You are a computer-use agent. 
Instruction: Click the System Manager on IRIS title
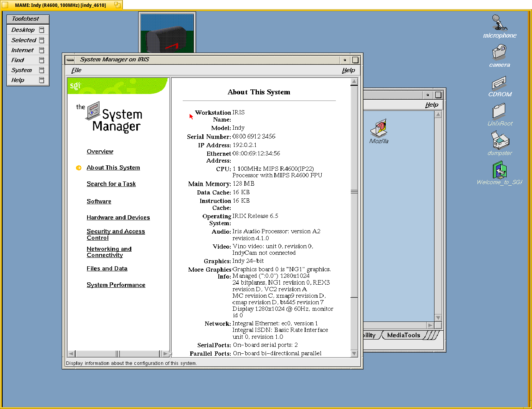point(114,59)
